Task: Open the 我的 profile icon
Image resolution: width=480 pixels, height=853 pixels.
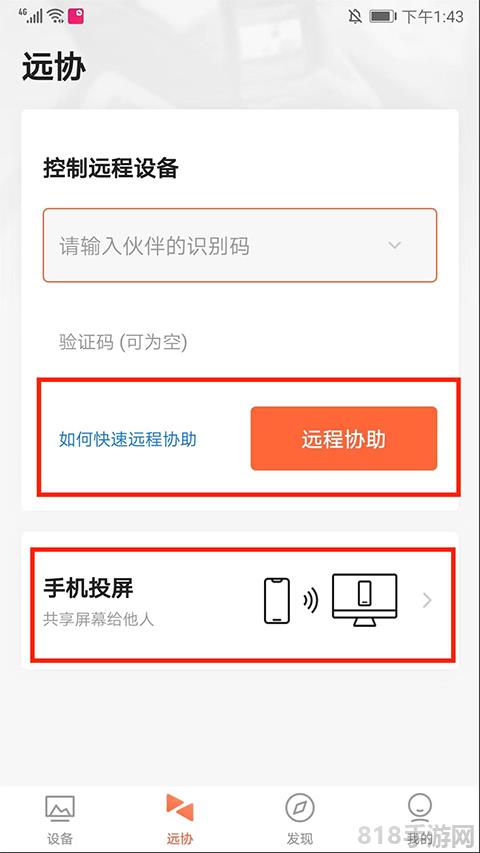Action: click(x=420, y=807)
